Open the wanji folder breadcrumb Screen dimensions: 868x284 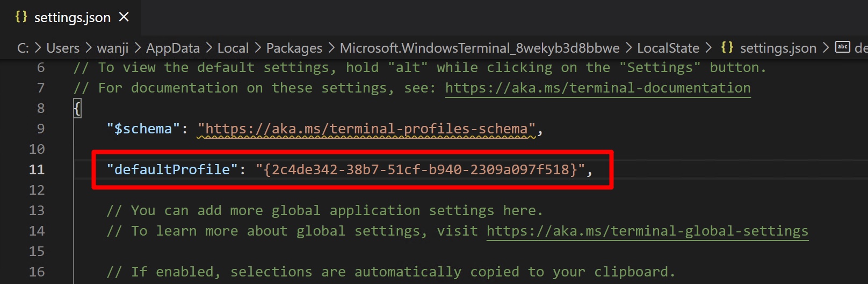(x=113, y=48)
